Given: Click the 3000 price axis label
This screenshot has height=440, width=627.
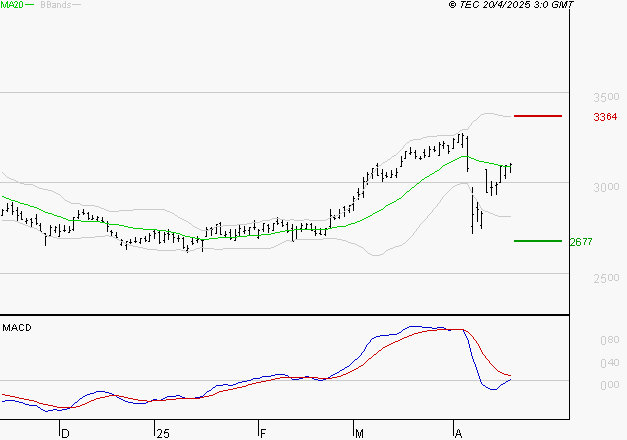Looking at the screenshot, I should tap(606, 187).
